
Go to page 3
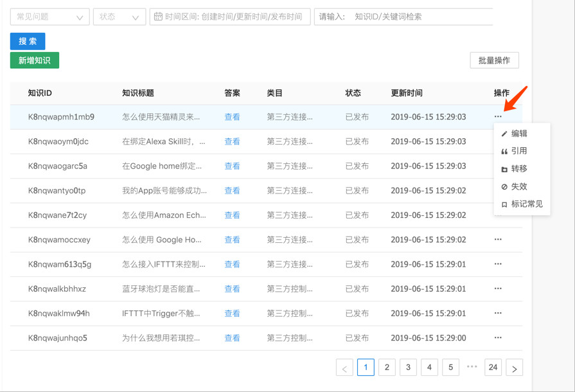pos(408,368)
